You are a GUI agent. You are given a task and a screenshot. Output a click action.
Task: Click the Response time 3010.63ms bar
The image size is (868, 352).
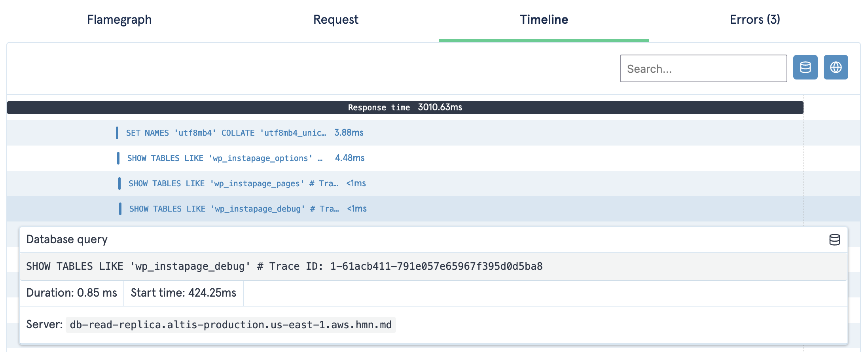coord(405,108)
